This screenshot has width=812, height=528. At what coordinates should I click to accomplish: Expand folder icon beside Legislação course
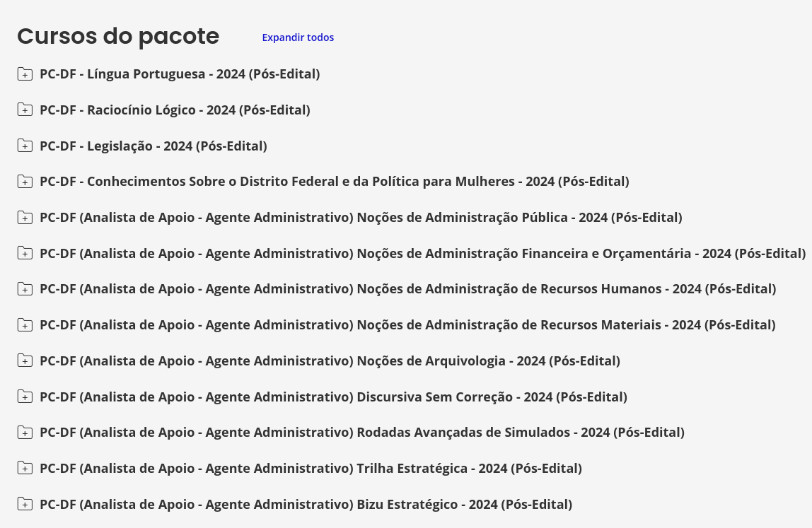[x=25, y=146]
